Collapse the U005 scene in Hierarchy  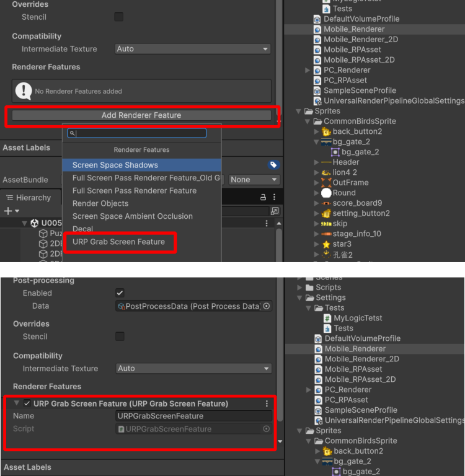coord(25,223)
